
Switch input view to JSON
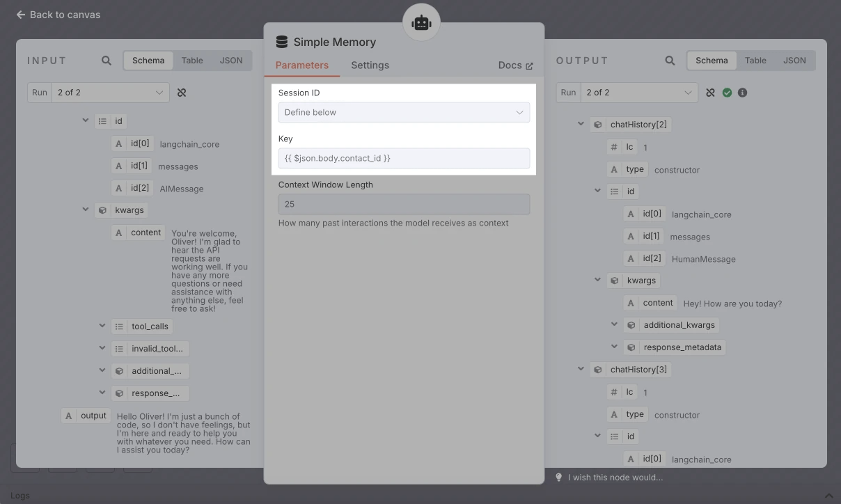[x=231, y=61]
